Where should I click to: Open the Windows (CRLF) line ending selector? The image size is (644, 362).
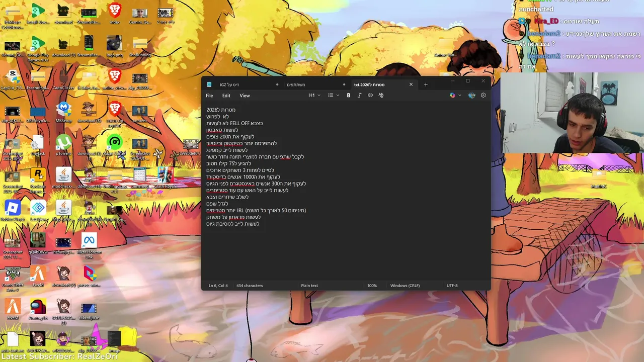pyautogui.click(x=405, y=286)
